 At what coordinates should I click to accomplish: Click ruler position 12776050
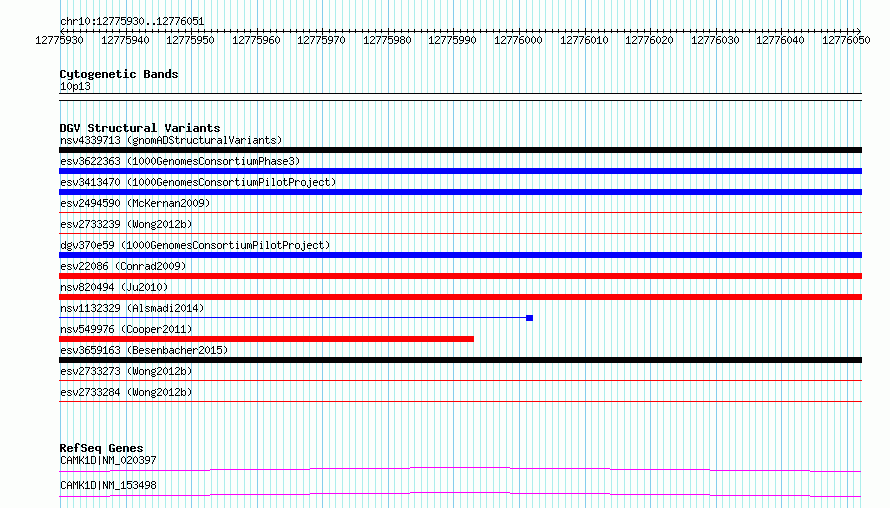click(846, 40)
